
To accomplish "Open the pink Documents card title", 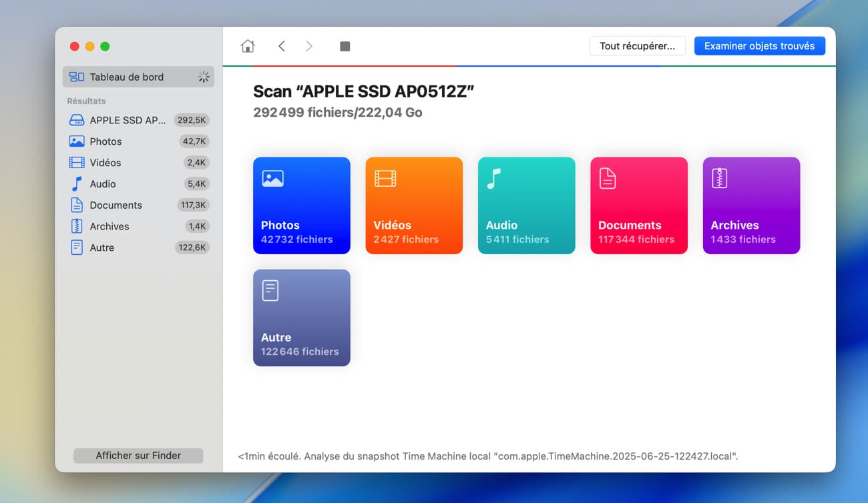I will pos(630,225).
